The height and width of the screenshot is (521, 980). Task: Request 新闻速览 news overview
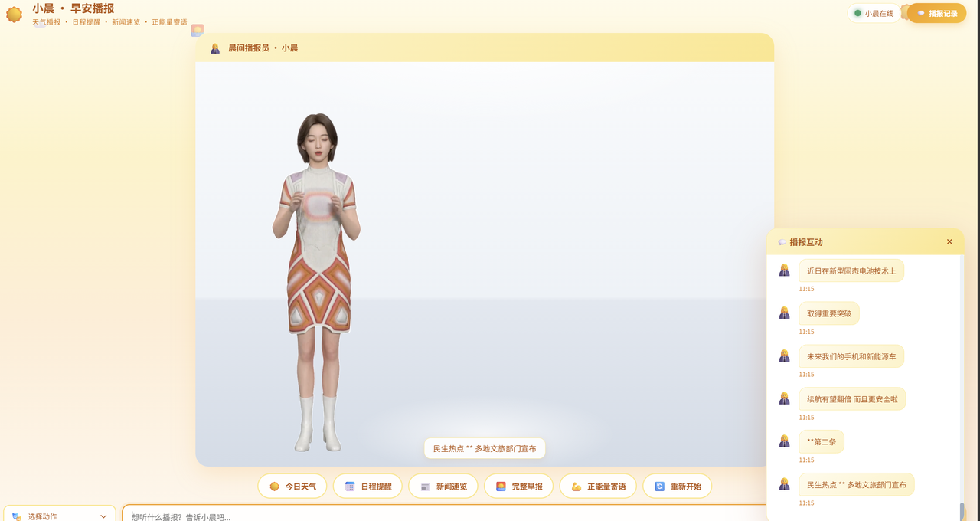[443, 487]
